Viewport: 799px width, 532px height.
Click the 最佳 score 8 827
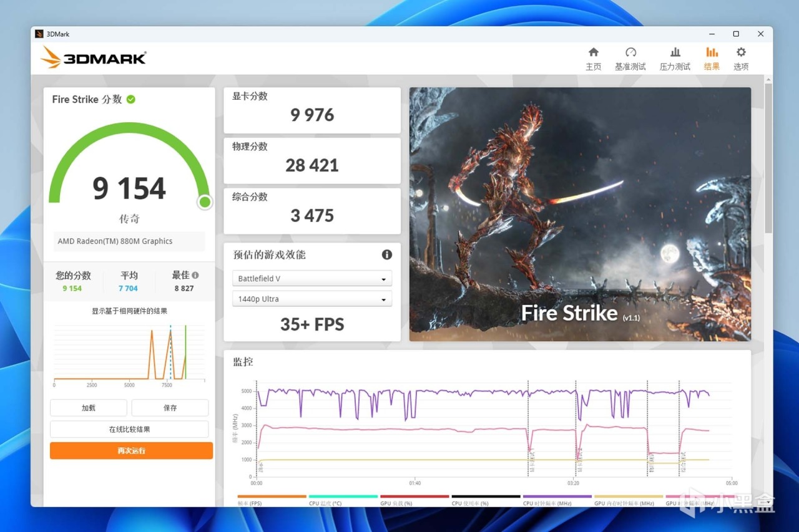pos(184,288)
